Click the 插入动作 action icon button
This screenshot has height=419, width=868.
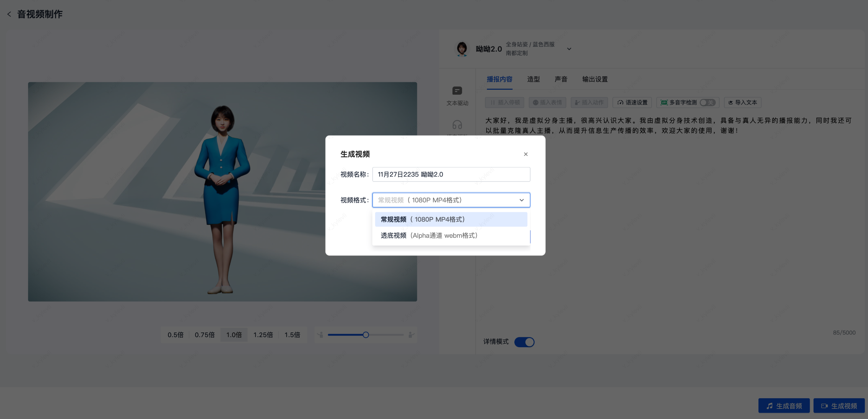point(589,102)
